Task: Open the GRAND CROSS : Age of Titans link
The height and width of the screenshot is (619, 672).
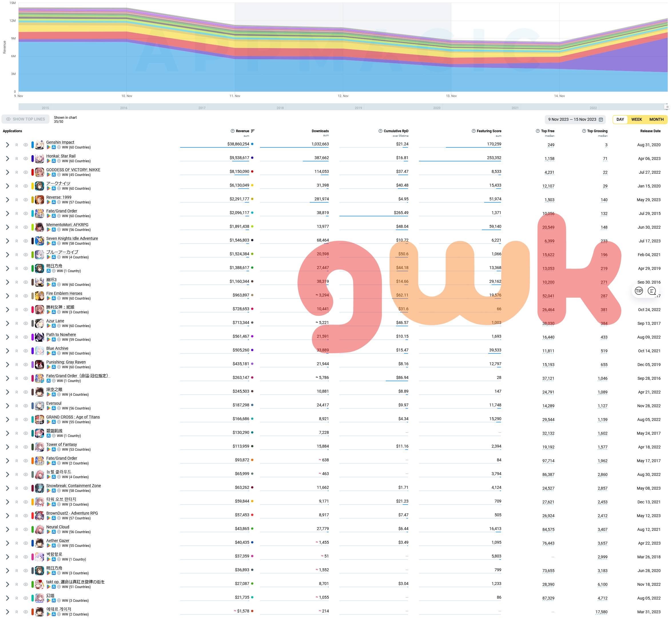Action: pyautogui.click(x=73, y=417)
